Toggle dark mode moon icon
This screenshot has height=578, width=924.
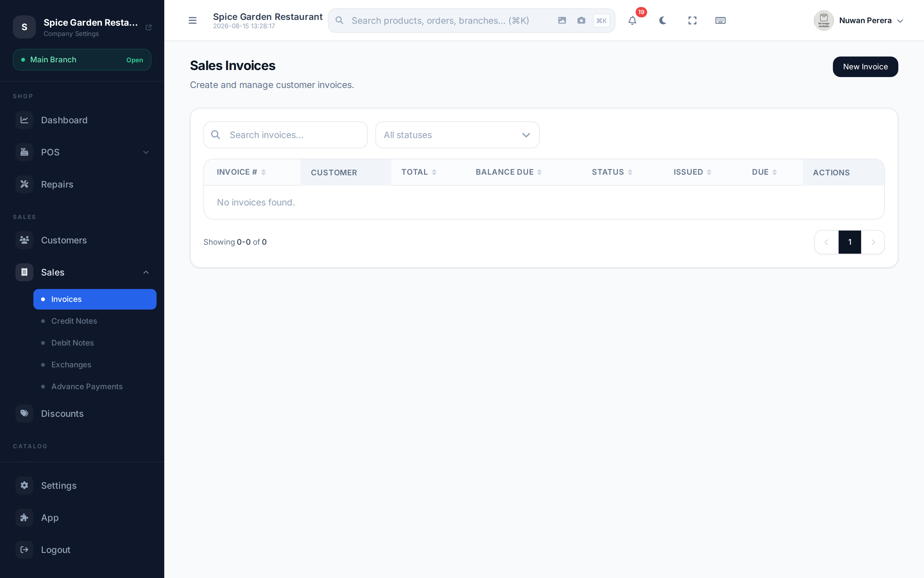point(663,20)
